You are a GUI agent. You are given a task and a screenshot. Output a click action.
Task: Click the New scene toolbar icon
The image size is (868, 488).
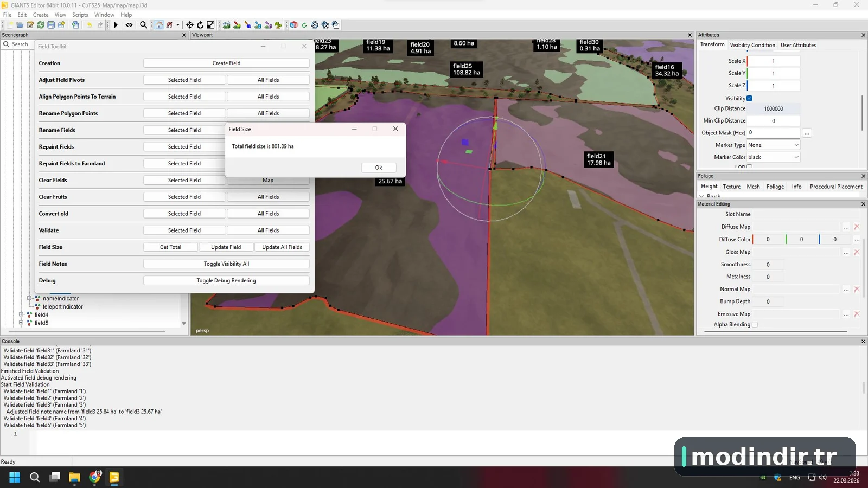[x=10, y=25]
